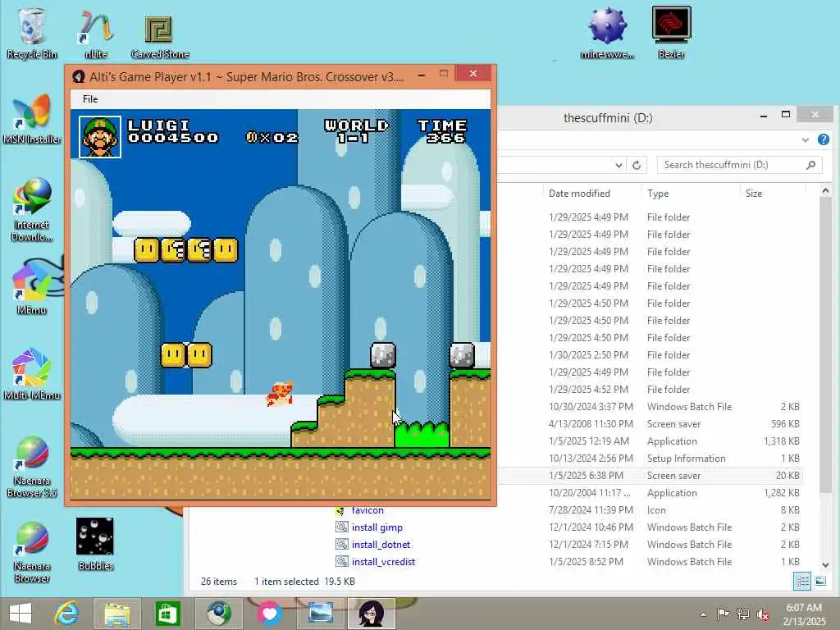Viewport: 840px width, 630px height.
Task: Show hidden tray icons arrow
Action: tap(703, 614)
